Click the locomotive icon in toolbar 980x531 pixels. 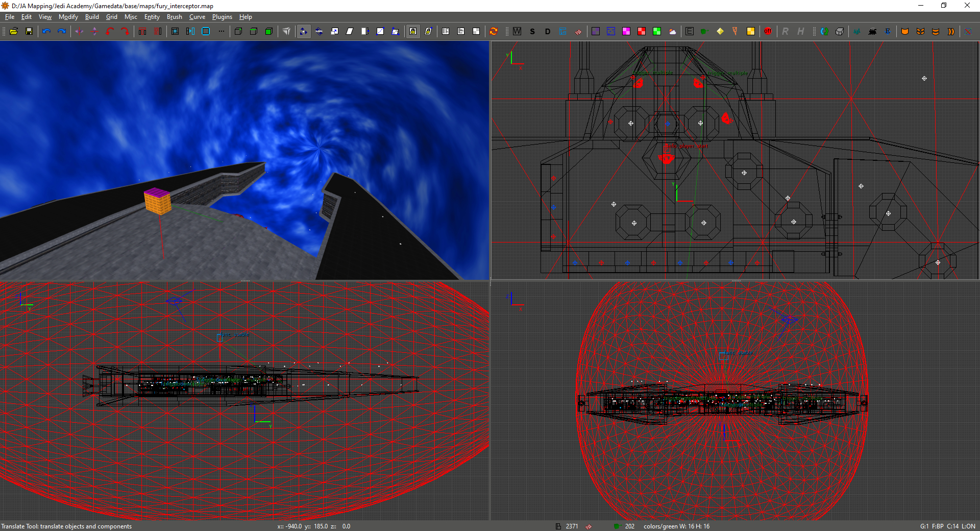[x=872, y=31]
